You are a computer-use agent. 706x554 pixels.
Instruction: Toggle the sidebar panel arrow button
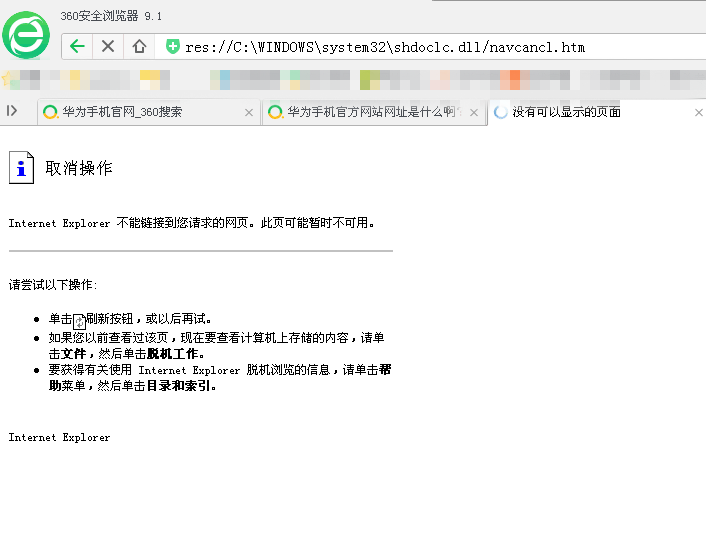click(x=12, y=111)
